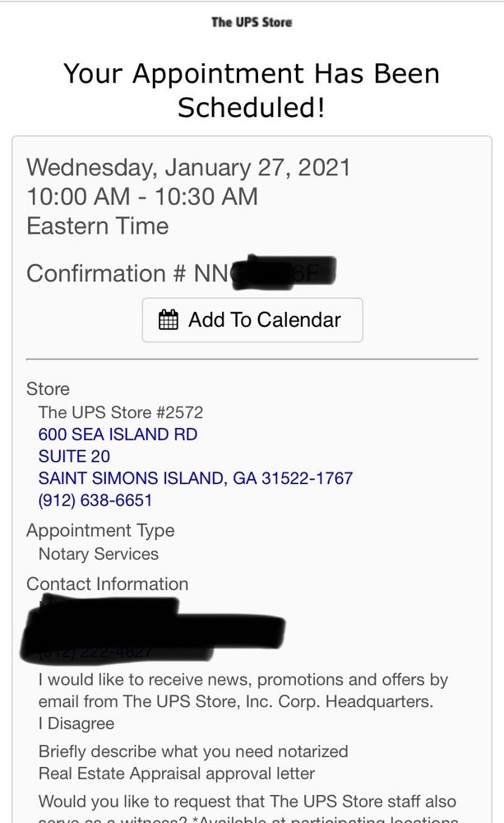Select Real Estate Appraisal approval letter text
Image resolution: width=504 pixels, height=823 pixels.
coord(177,774)
